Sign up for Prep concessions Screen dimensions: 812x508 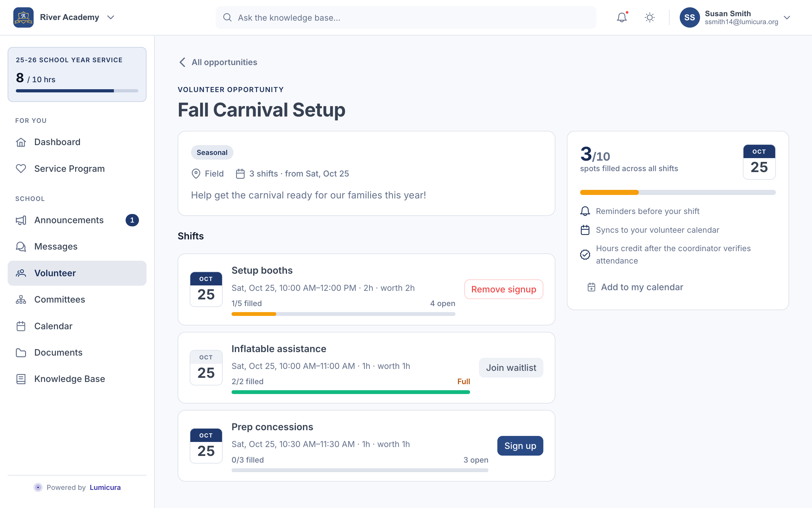[520, 446]
